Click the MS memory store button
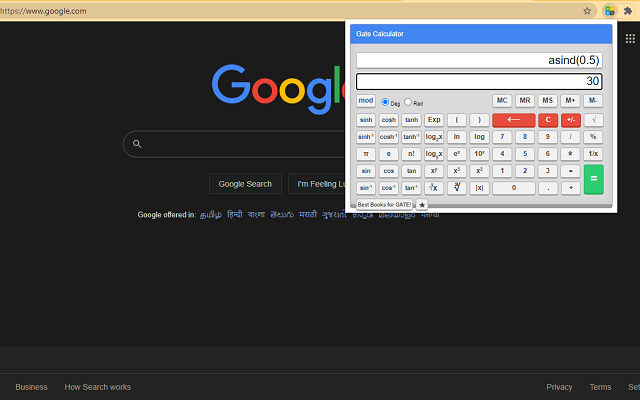Viewport: 640px width, 400px height. click(547, 101)
